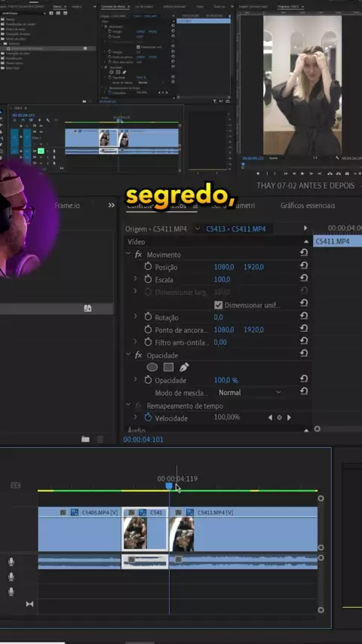Screen dimensions: 362x644
Task: Expand the Opacidade 100,0 % property
Action: coord(135,379)
